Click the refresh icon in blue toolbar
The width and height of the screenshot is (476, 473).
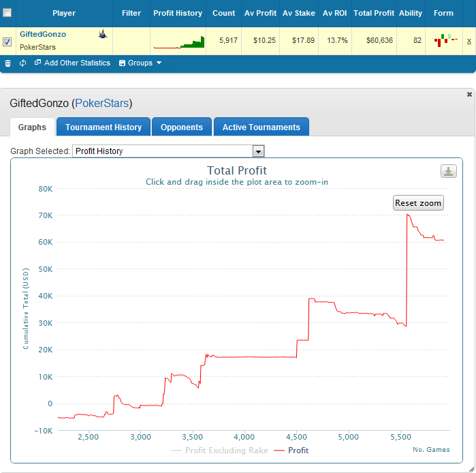click(x=22, y=63)
